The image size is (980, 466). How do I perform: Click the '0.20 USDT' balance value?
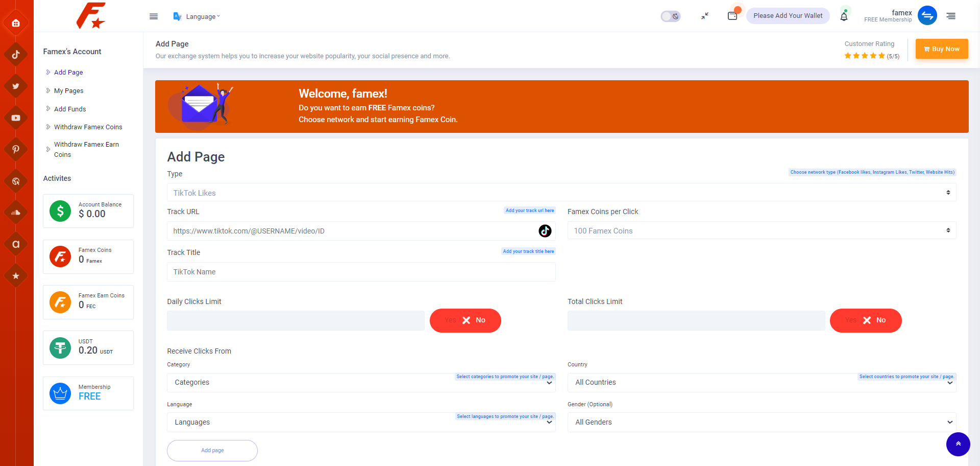[x=95, y=351]
